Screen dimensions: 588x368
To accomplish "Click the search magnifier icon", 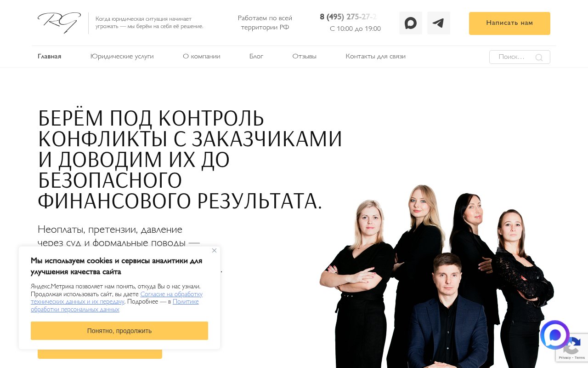I will [x=539, y=57].
